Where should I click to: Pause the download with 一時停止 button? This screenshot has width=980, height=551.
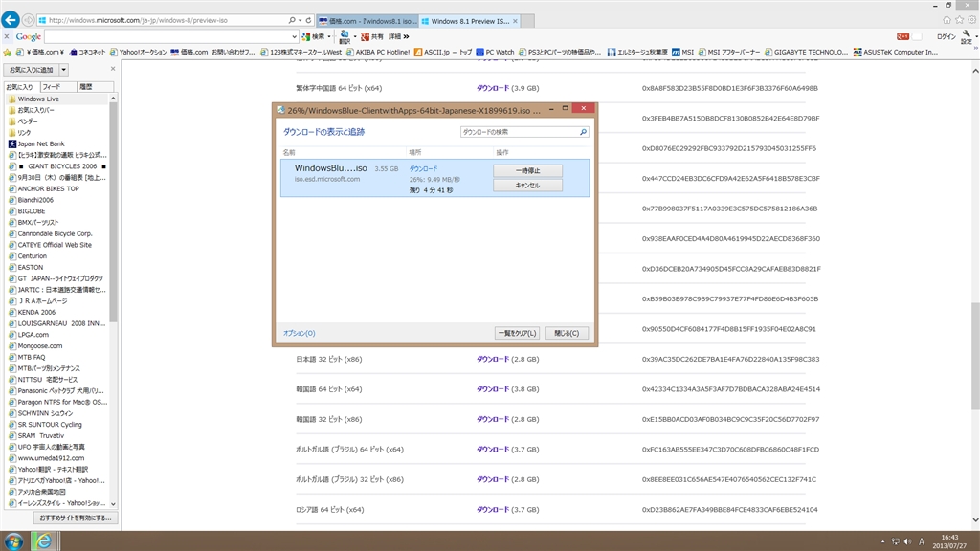coord(527,170)
